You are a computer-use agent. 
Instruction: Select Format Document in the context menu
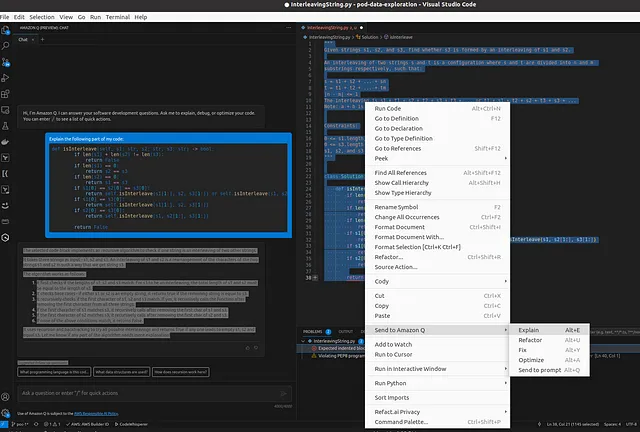437,227
